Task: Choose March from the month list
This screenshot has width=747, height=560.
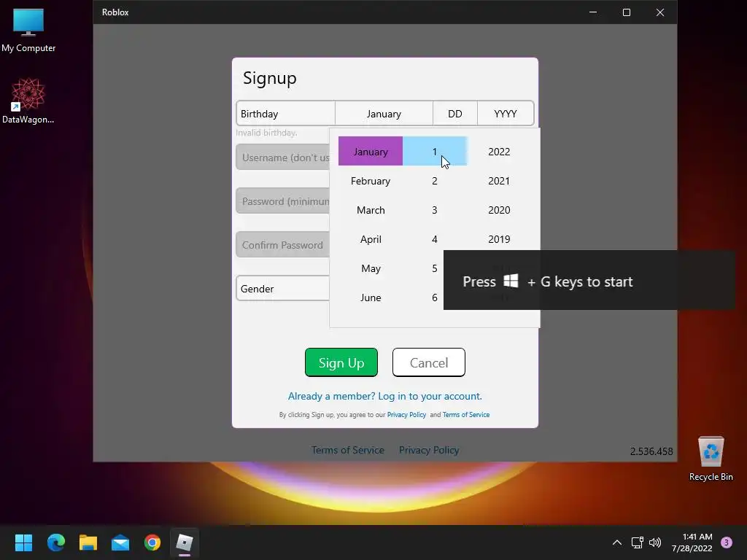Action: click(x=371, y=210)
